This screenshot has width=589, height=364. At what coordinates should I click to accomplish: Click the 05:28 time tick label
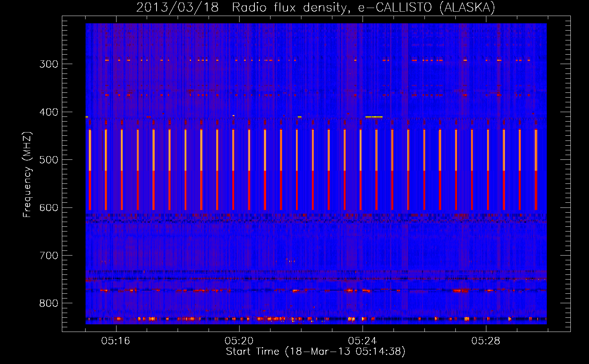(486, 341)
